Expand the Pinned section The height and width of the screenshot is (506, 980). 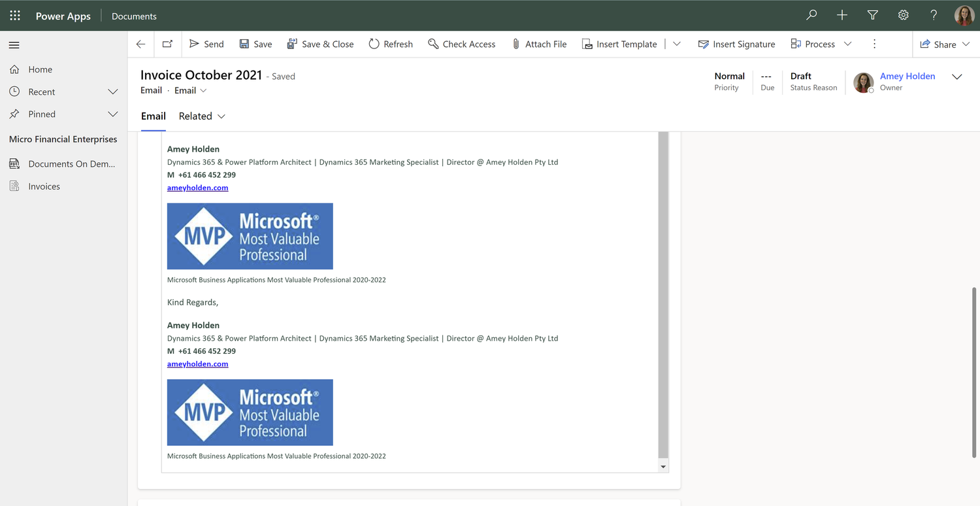tap(112, 114)
